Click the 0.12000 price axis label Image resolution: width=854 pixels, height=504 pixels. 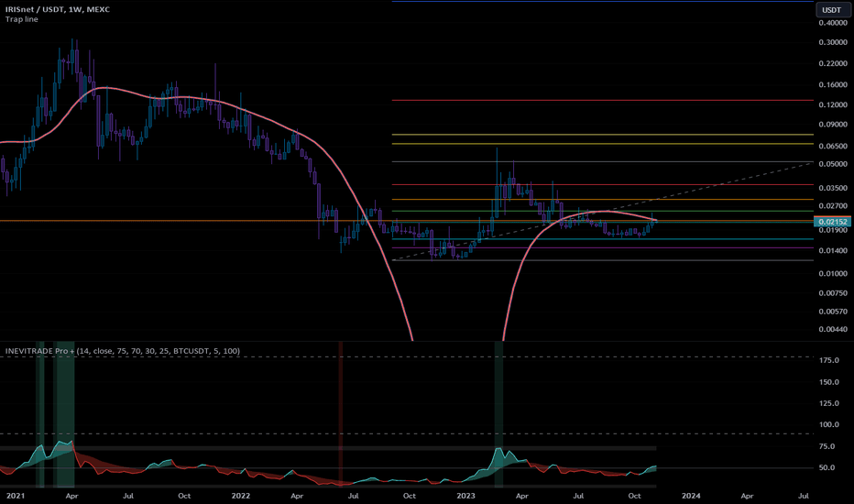(833, 104)
